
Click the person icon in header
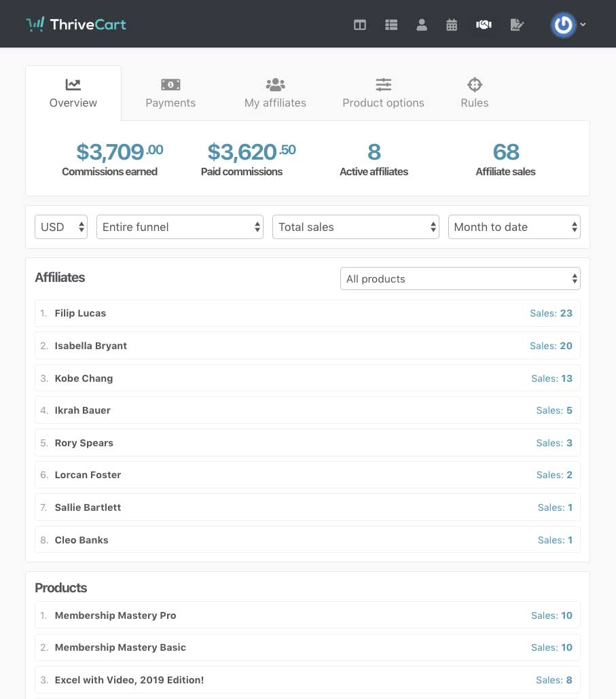click(x=422, y=25)
